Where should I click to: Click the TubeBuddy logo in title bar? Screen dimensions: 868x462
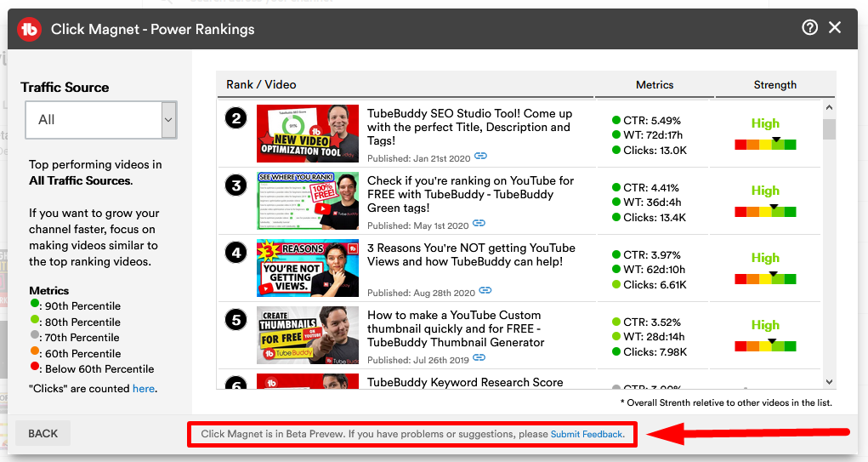tap(30, 29)
